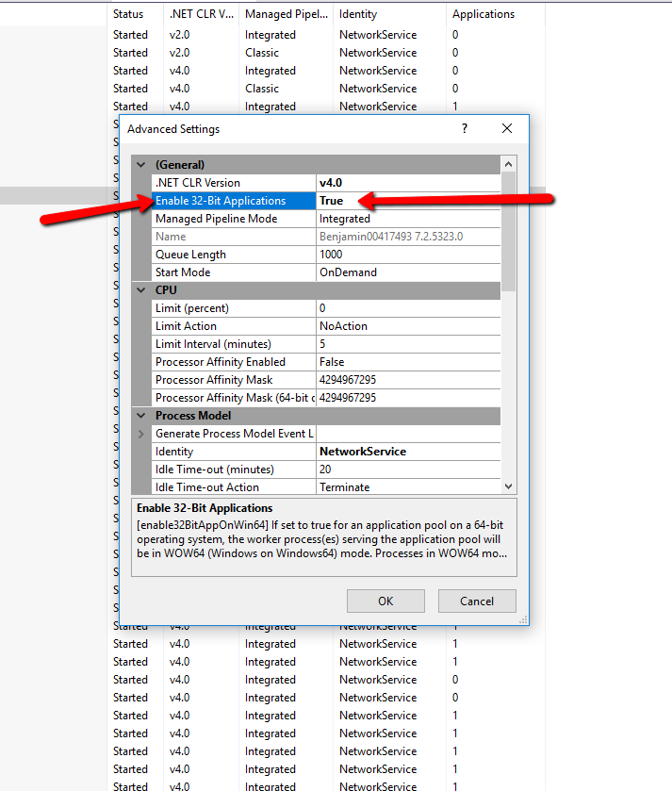Select Processor Affinity Mask (64-bit) property
Screen dimensions: 672x791
[x=234, y=398]
